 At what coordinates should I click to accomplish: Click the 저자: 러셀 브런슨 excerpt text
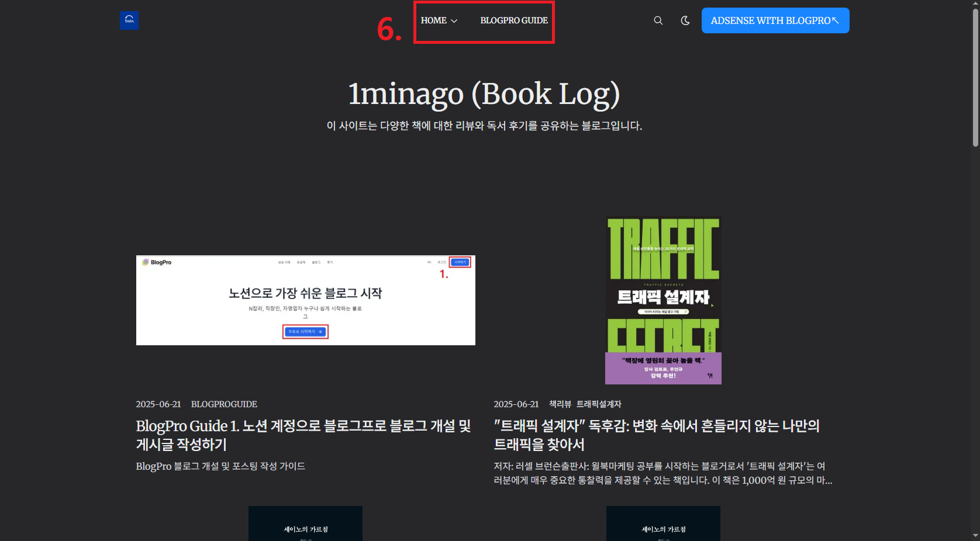(663, 473)
